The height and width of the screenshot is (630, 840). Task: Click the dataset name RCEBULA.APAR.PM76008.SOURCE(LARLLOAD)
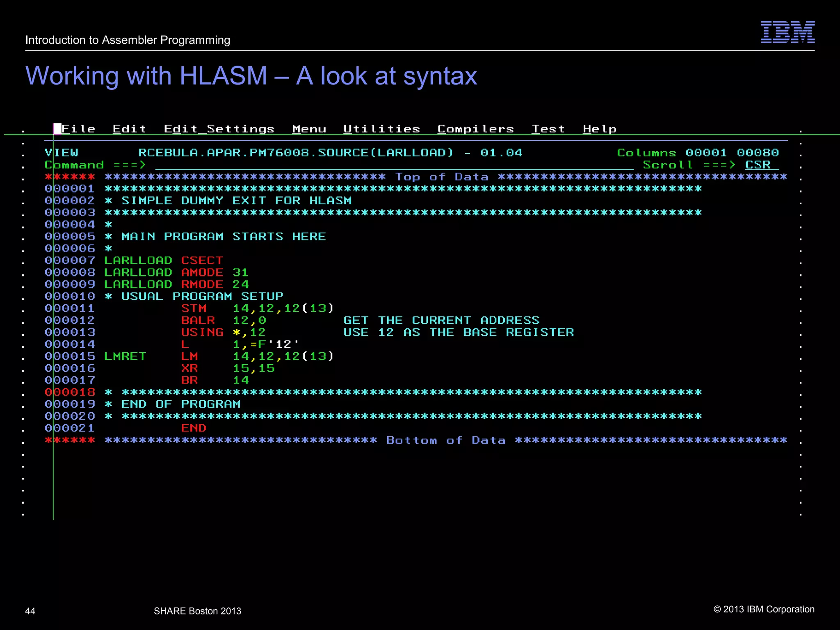pyautogui.click(x=296, y=153)
